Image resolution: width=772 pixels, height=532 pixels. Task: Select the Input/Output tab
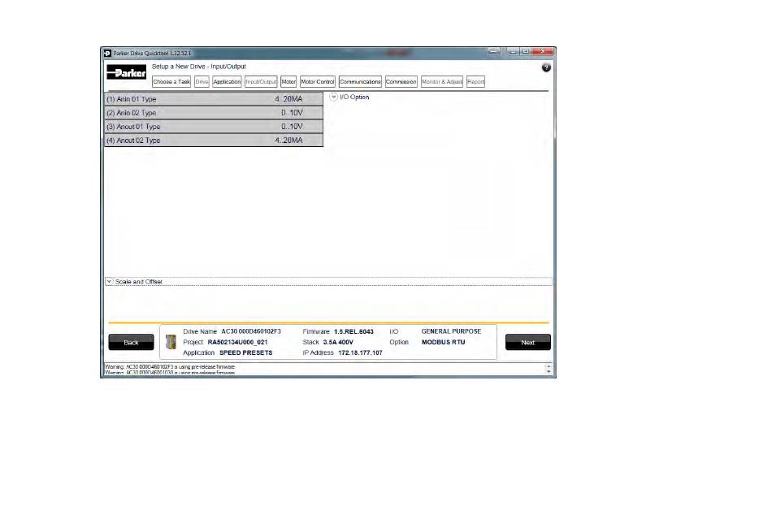(x=261, y=82)
